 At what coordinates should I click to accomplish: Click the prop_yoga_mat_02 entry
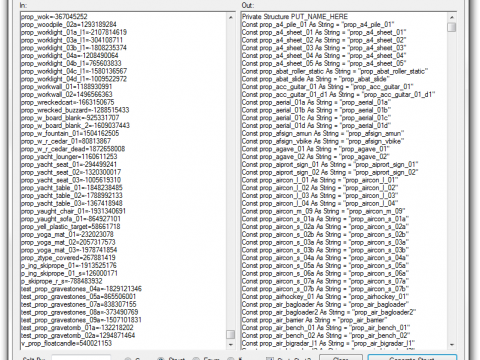[68, 242]
